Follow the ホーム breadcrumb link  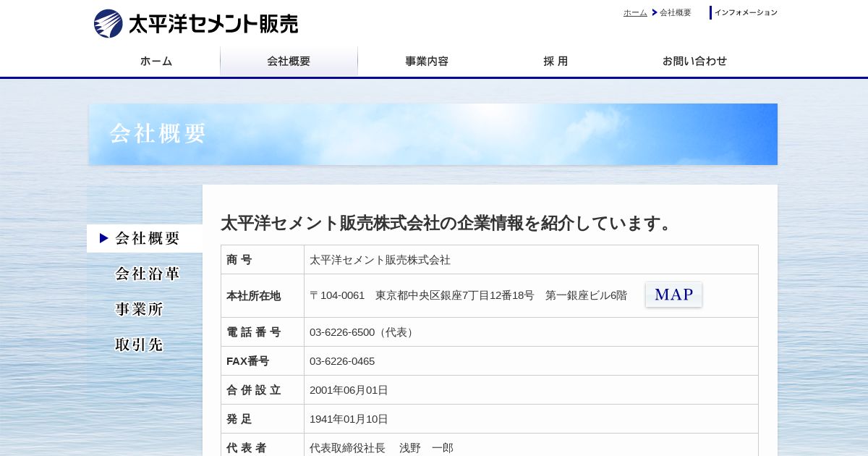(x=635, y=12)
